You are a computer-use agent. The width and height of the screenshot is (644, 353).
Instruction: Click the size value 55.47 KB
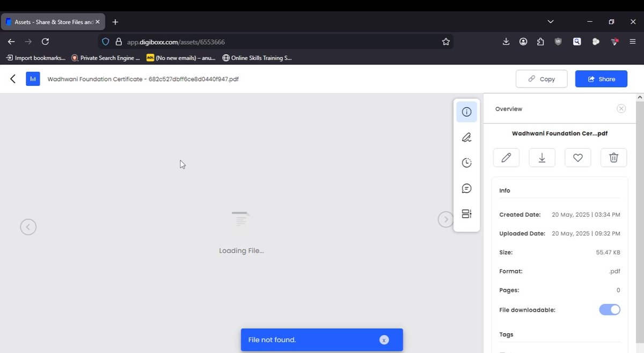click(608, 252)
